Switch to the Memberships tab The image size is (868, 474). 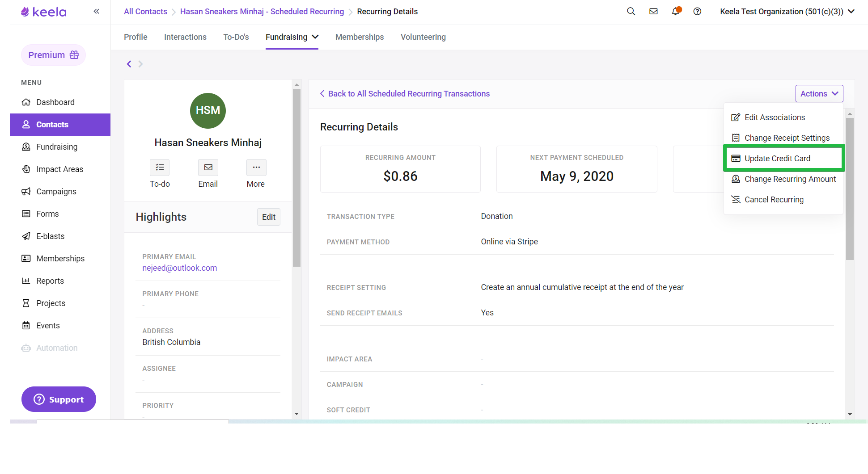tap(360, 37)
